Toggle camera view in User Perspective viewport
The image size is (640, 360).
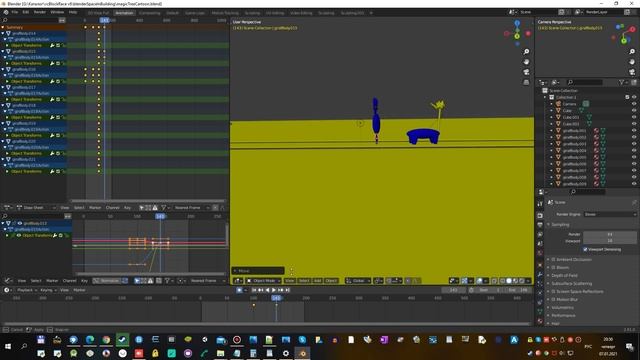[x=526, y=72]
